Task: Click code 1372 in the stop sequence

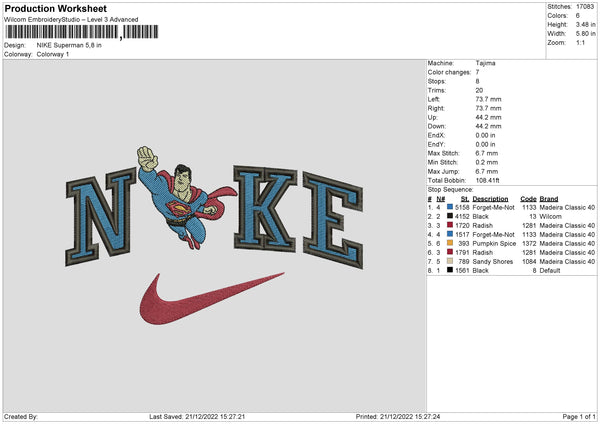Action: [529, 244]
